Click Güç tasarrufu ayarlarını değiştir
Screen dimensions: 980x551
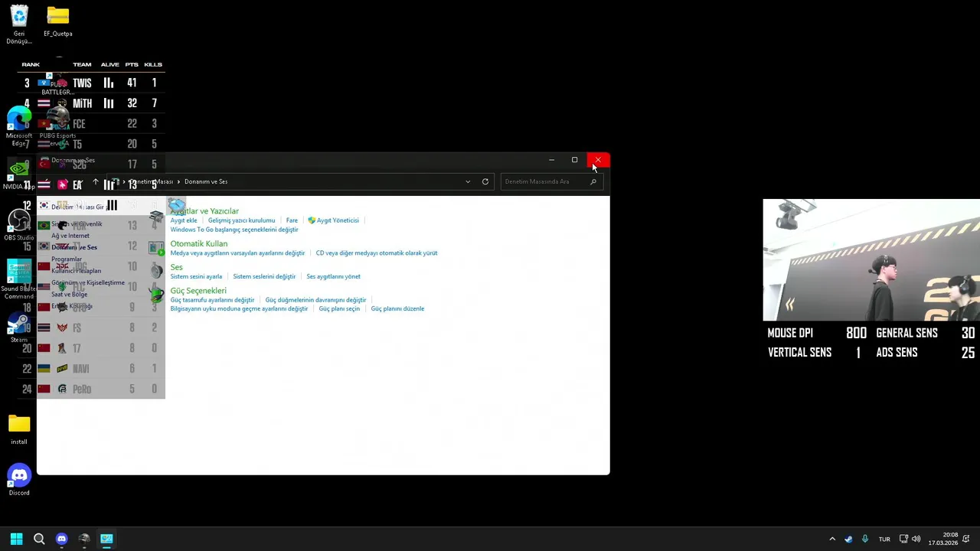coord(212,300)
